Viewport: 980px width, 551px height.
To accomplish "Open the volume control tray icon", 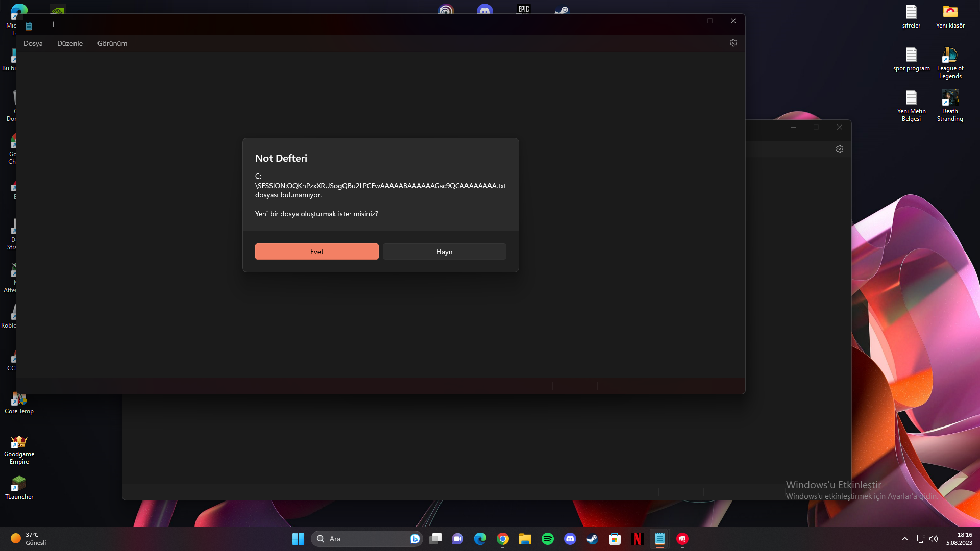I will point(934,539).
